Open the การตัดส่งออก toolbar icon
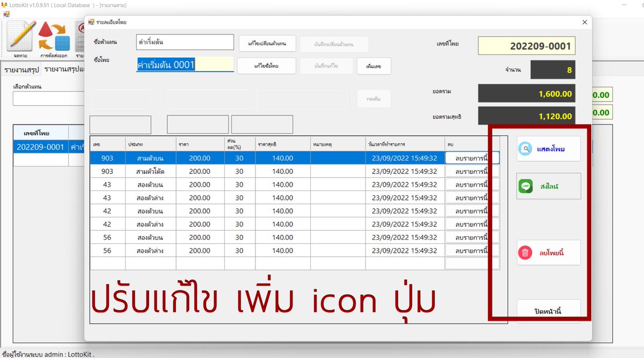Viewport: 644px width, 358px height. [54, 38]
